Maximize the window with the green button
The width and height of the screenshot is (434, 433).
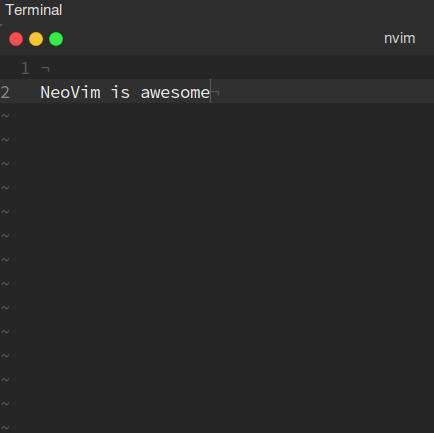[56, 39]
